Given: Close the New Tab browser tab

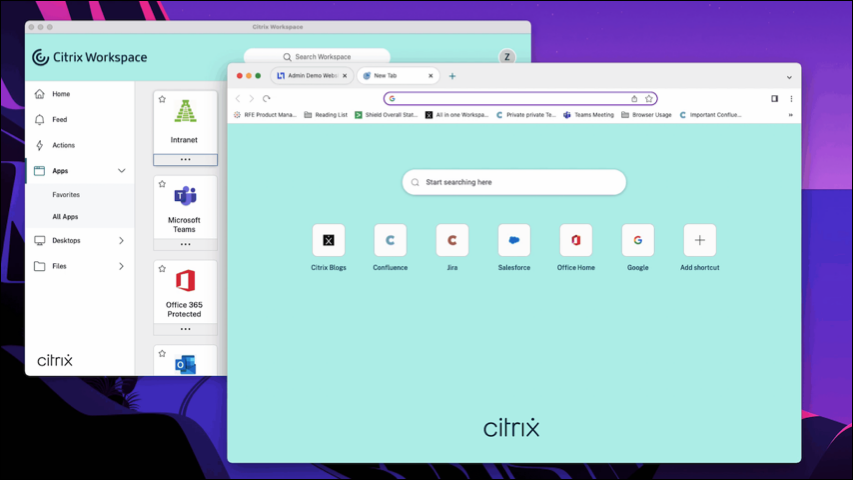Looking at the screenshot, I should [x=430, y=76].
